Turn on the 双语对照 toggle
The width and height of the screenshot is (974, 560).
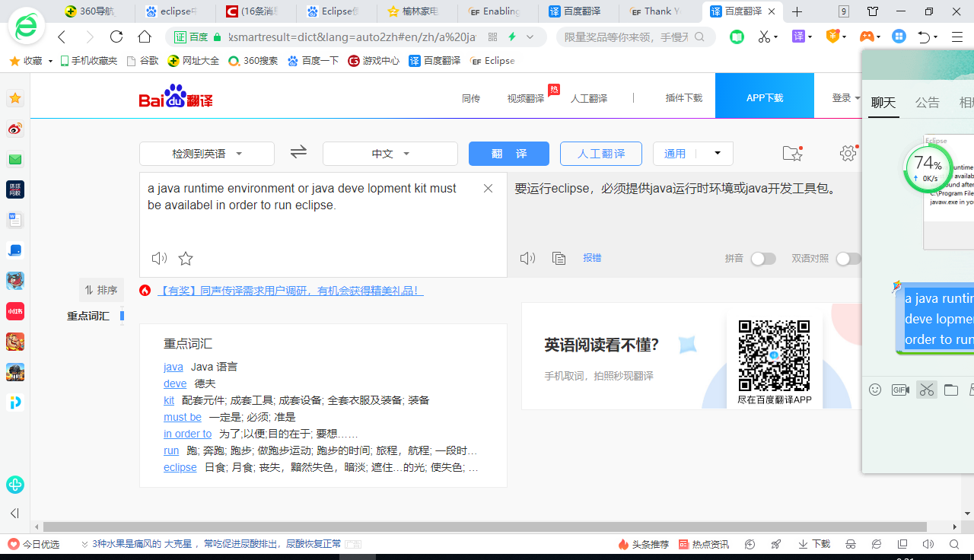[848, 259]
